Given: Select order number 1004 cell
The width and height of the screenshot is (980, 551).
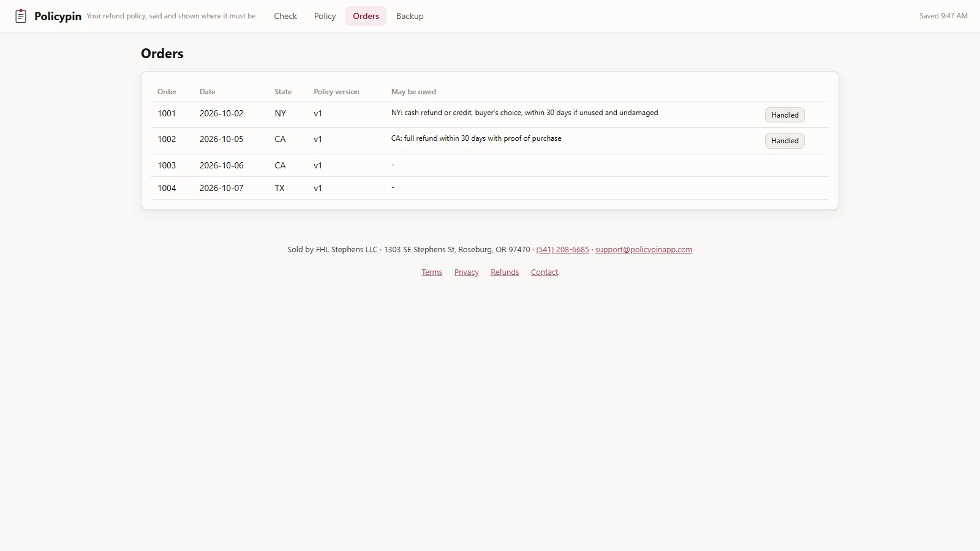Looking at the screenshot, I should point(167,188).
